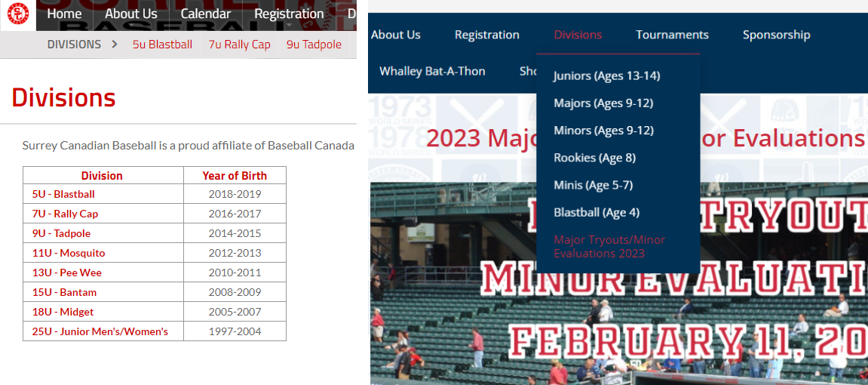
Task: Click the Surrey Canadian Baseball logo icon
Action: point(18,13)
